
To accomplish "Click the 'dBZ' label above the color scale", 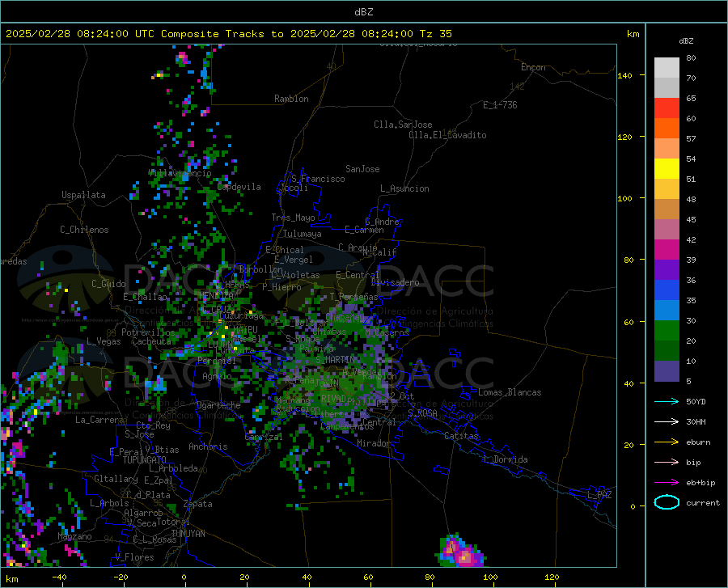I will point(686,40).
